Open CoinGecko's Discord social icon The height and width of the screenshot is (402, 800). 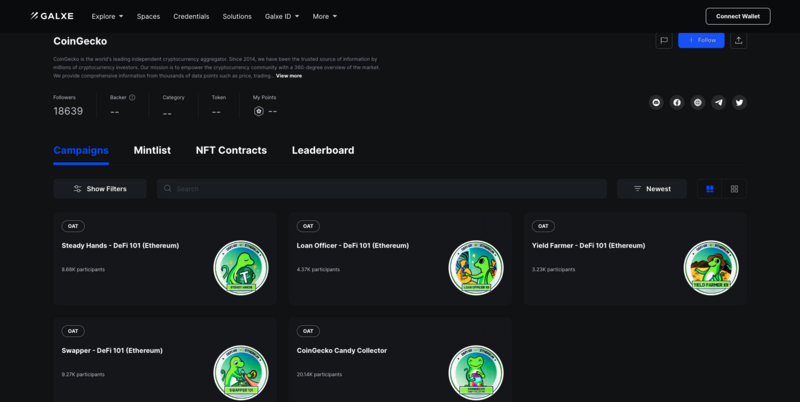tap(656, 103)
